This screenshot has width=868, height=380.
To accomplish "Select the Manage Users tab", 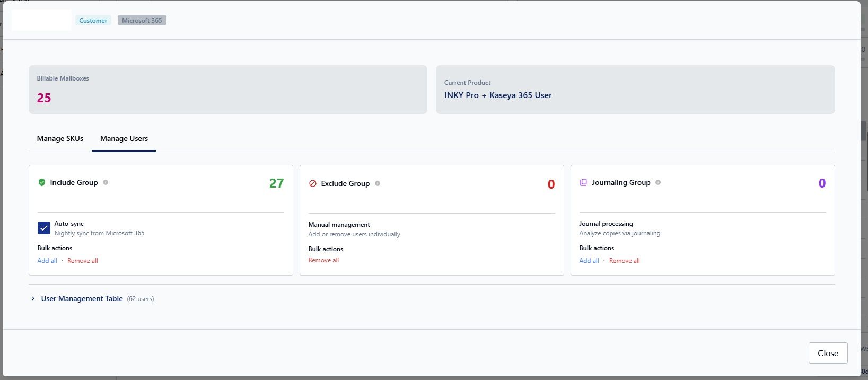I will click(124, 138).
